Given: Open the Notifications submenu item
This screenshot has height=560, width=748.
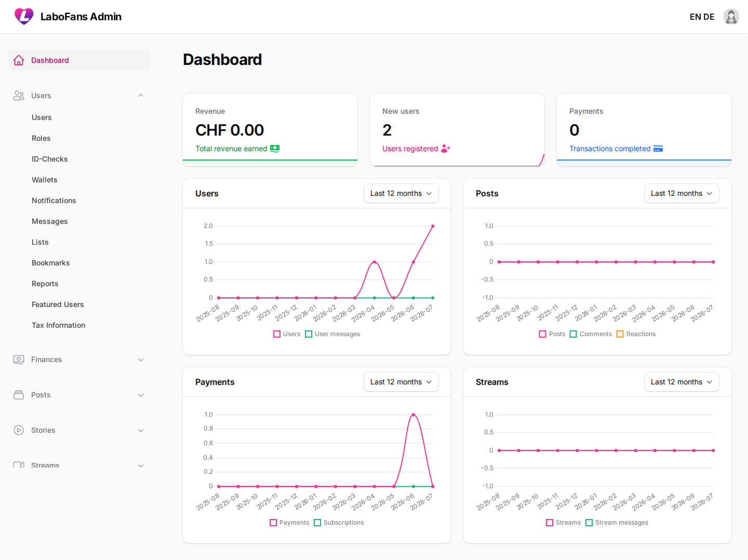Looking at the screenshot, I should (54, 201).
